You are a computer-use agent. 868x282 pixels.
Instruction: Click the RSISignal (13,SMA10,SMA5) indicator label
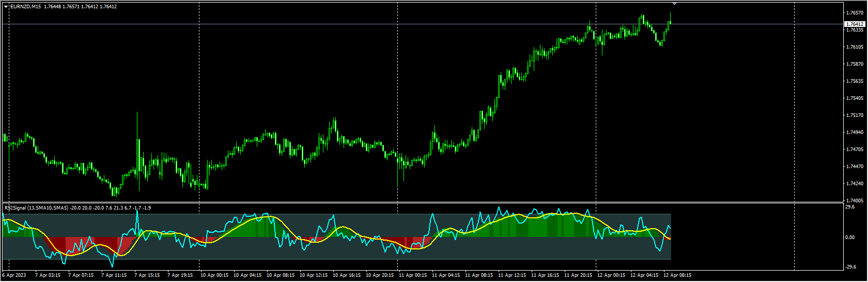(x=36, y=208)
